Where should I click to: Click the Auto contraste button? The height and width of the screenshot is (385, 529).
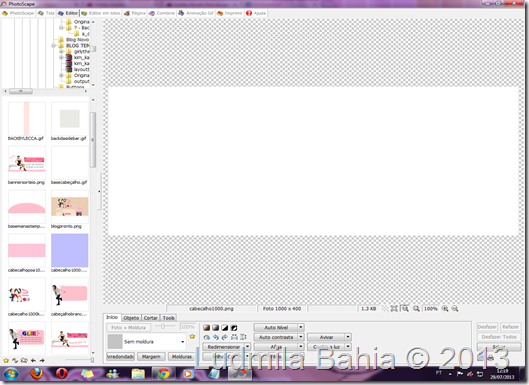pyautogui.click(x=276, y=337)
